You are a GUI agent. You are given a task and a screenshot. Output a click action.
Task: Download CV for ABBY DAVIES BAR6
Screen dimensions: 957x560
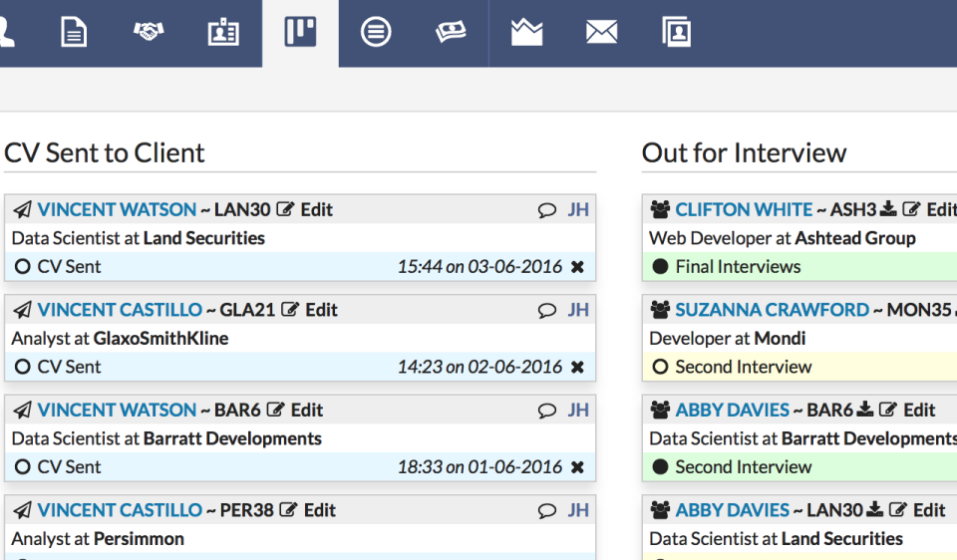pos(865,410)
